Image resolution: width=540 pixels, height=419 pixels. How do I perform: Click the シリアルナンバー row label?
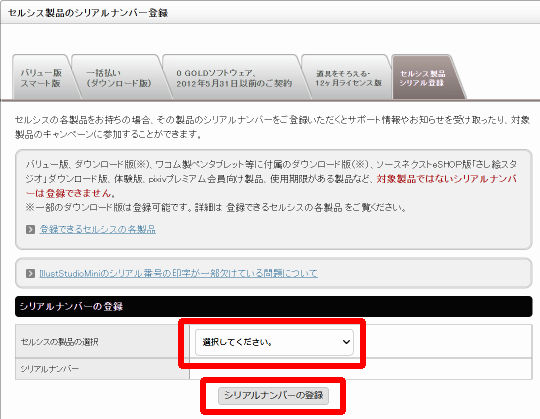pos(49,369)
